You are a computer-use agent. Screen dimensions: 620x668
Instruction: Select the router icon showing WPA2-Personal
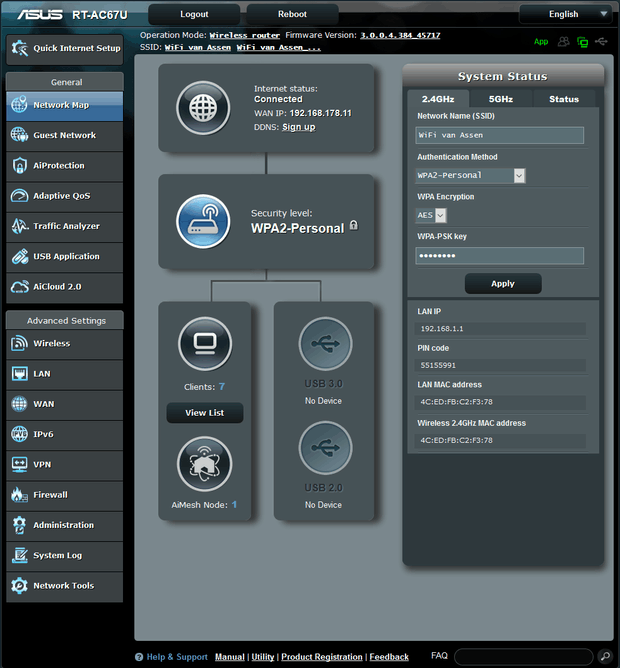tap(203, 222)
